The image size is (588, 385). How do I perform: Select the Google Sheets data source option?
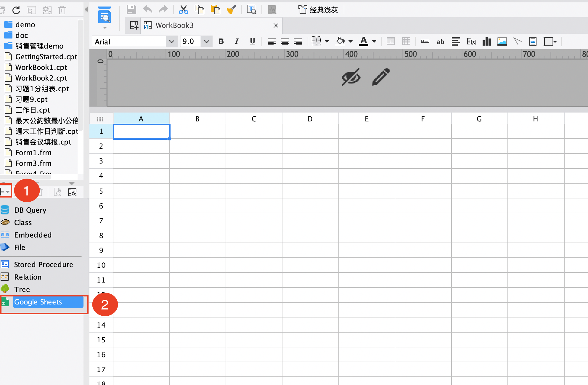pyautogui.click(x=38, y=302)
